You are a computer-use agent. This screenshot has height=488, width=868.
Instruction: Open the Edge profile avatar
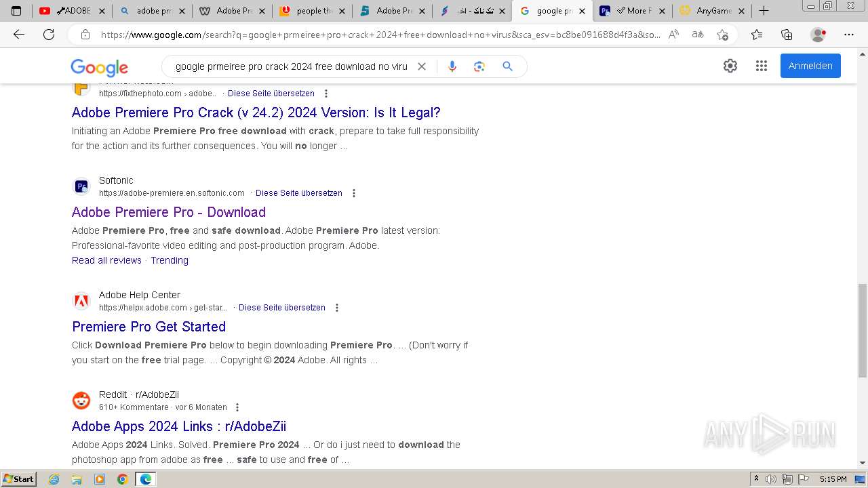818,35
